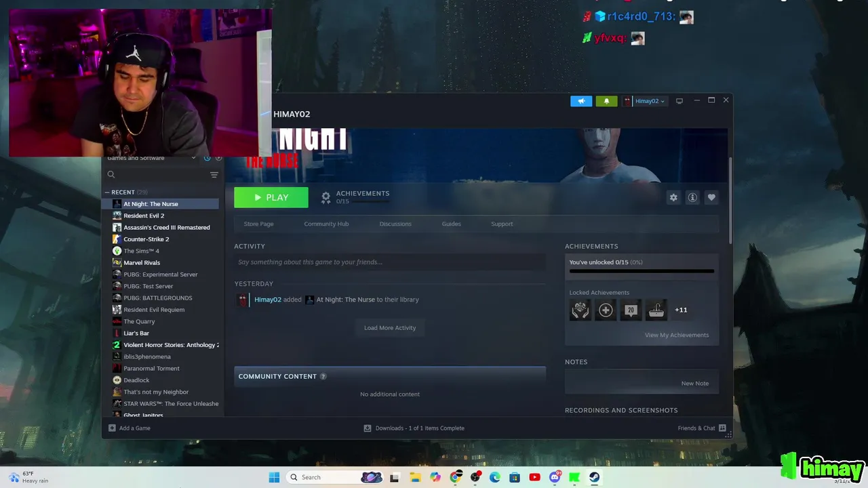Click Community Content help question mark
This screenshot has width=868, height=488.
[323, 376]
